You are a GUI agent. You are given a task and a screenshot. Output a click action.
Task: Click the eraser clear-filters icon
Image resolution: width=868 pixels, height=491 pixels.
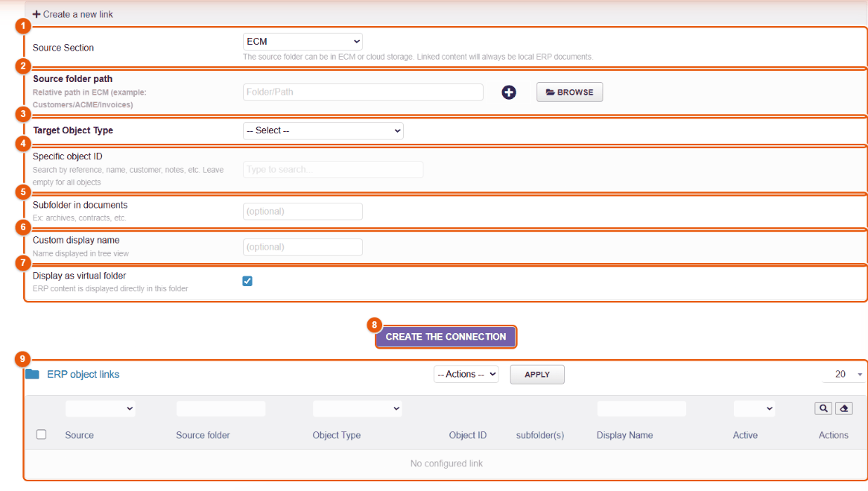click(x=843, y=408)
